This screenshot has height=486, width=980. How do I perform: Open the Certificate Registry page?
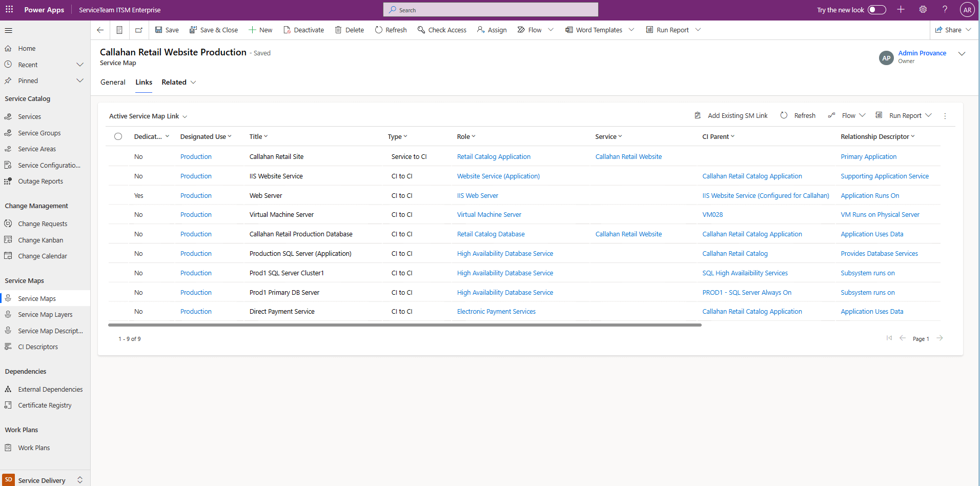click(45, 405)
